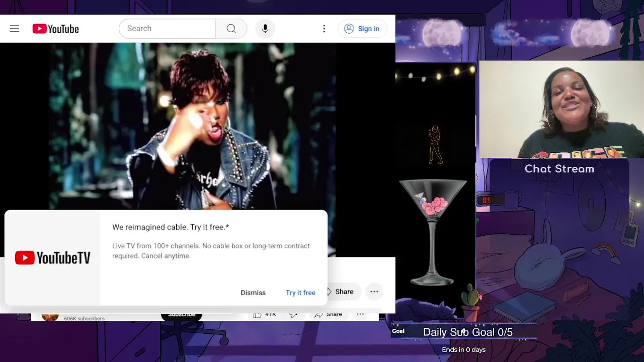Screen dimensions: 644x362
Task: Open ellipsis menu in lower action row
Action: point(360,315)
